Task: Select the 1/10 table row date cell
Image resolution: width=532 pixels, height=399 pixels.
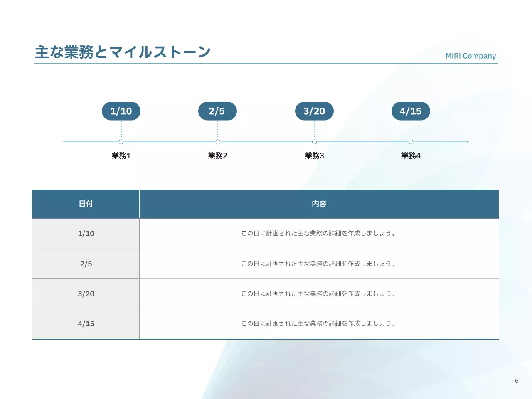Action: click(86, 234)
